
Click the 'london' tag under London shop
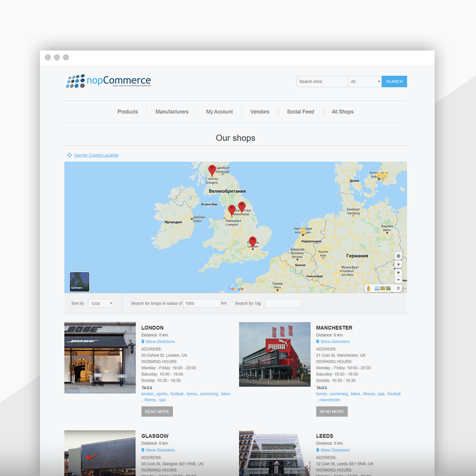point(147,394)
